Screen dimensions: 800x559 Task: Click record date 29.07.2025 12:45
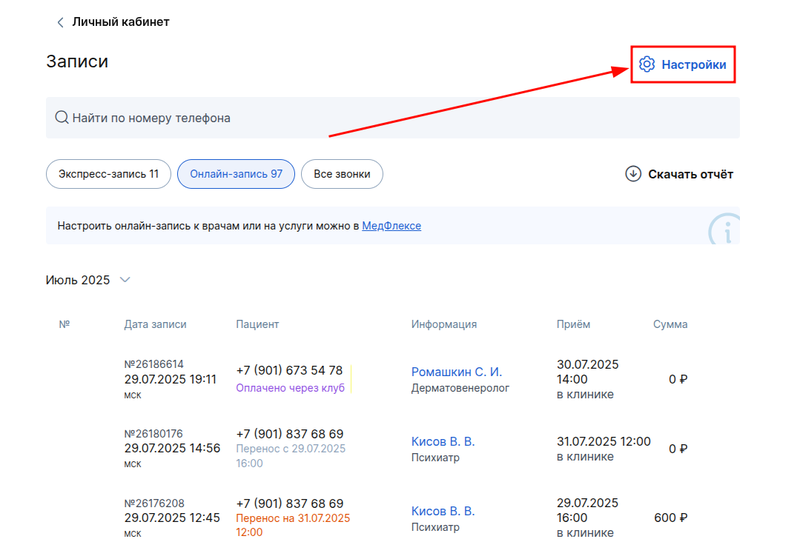[x=172, y=518]
